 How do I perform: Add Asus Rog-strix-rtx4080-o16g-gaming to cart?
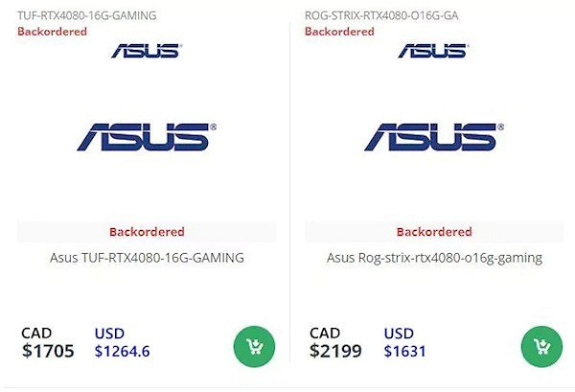pyautogui.click(x=541, y=346)
